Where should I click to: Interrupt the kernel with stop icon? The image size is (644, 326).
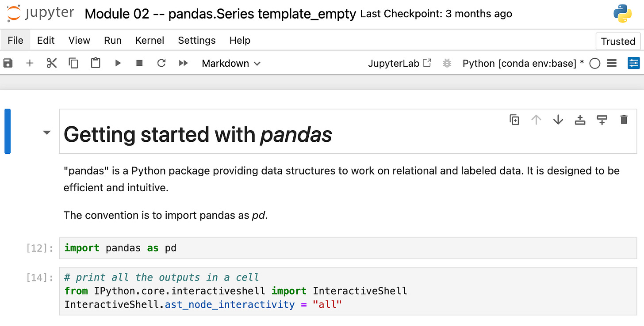tap(139, 63)
